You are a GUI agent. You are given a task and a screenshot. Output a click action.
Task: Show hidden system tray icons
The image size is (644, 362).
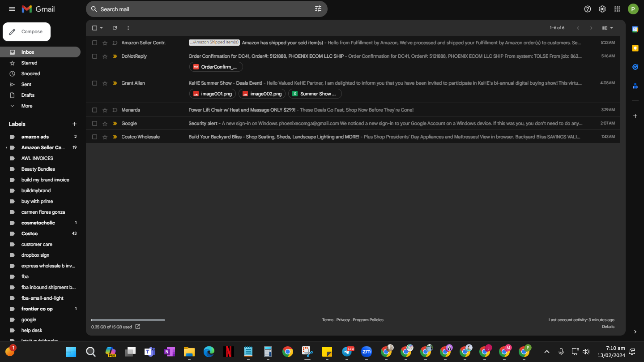tap(546, 352)
